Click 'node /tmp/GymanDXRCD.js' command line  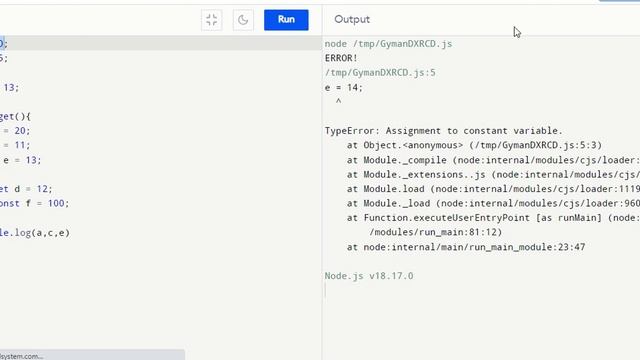pos(388,44)
